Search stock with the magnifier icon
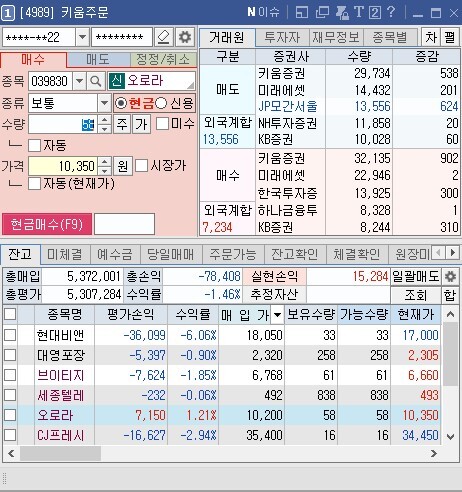462x492 pixels. [96, 81]
